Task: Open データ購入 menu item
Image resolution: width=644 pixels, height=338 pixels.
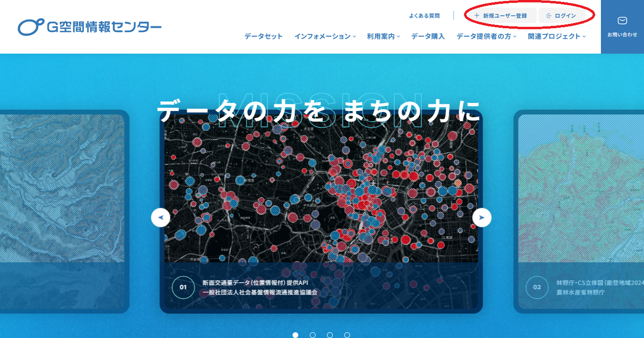Action: (x=428, y=36)
